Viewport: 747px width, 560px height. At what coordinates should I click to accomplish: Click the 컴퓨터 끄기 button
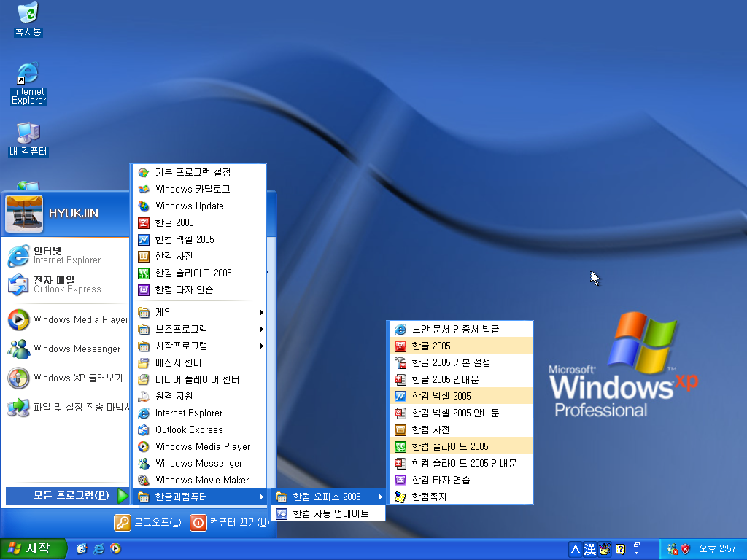pos(230,522)
